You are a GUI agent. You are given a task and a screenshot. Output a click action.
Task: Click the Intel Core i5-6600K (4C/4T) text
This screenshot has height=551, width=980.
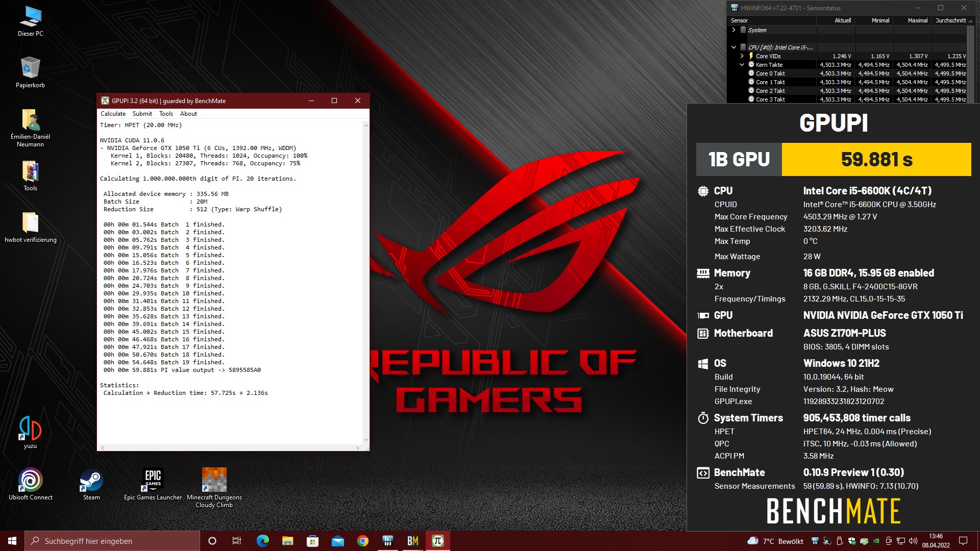coord(867,191)
